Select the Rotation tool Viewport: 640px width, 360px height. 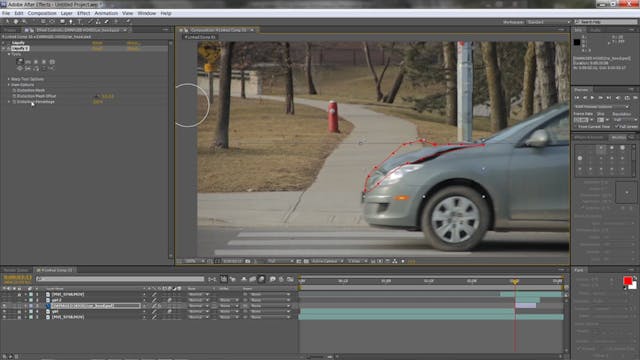click(x=34, y=22)
